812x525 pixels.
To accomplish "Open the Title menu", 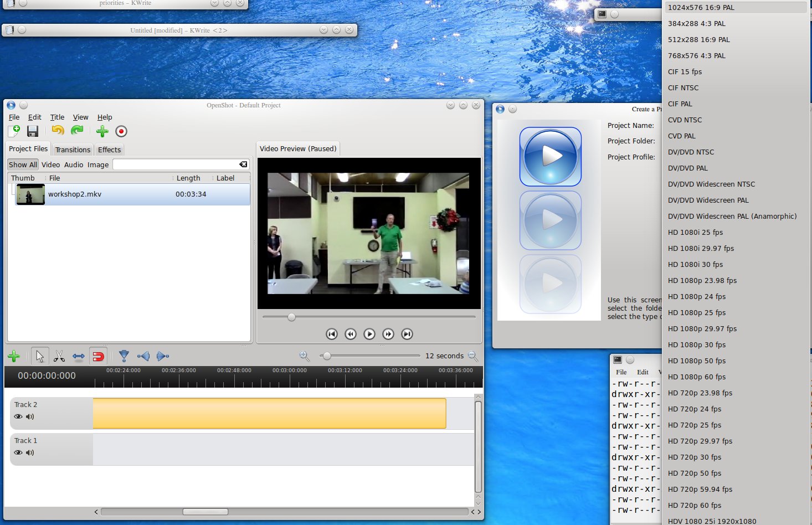I will [58, 117].
